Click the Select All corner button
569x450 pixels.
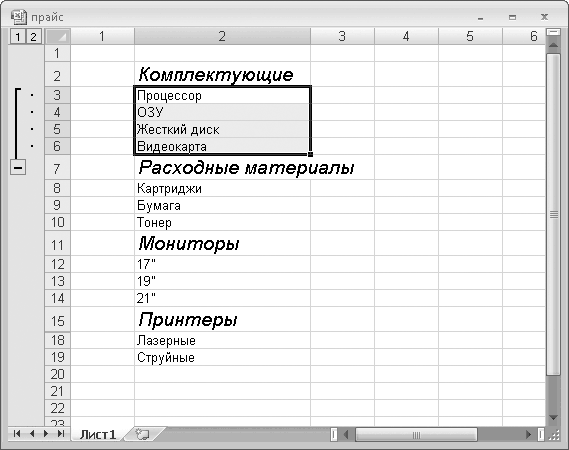[x=58, y=36]
